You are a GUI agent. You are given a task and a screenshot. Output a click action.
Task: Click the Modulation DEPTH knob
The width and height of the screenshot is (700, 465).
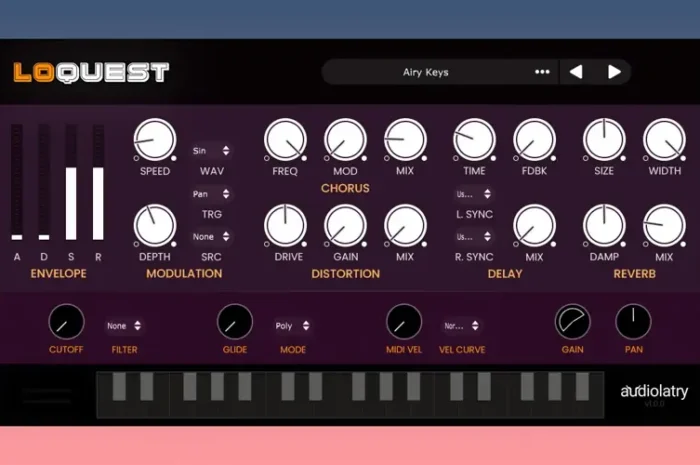pos(155,226)
